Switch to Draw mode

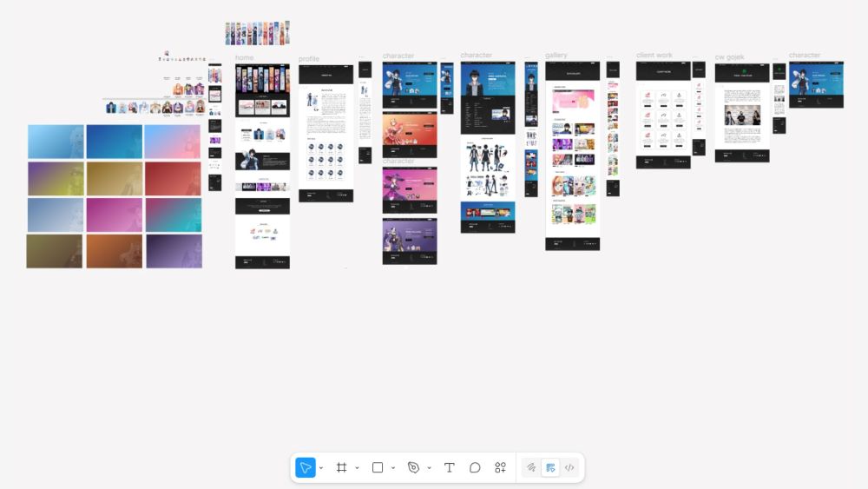pyautogui.click(x=530, y=467)
